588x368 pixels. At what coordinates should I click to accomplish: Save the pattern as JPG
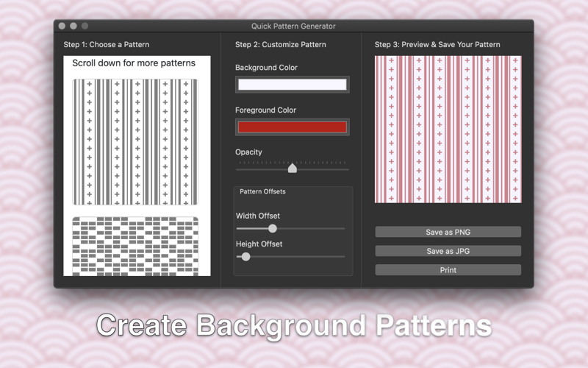click(448, 251)
